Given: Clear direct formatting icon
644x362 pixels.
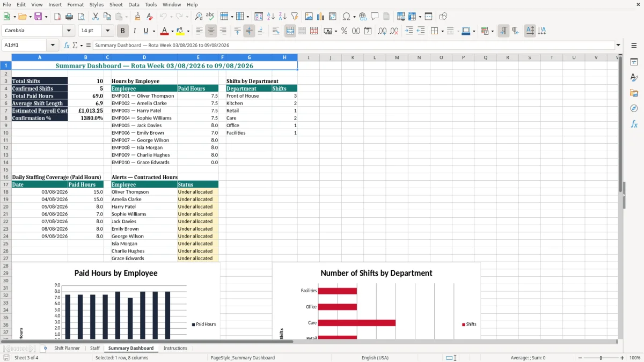Looking at the screenshot, I should point(149,17).
